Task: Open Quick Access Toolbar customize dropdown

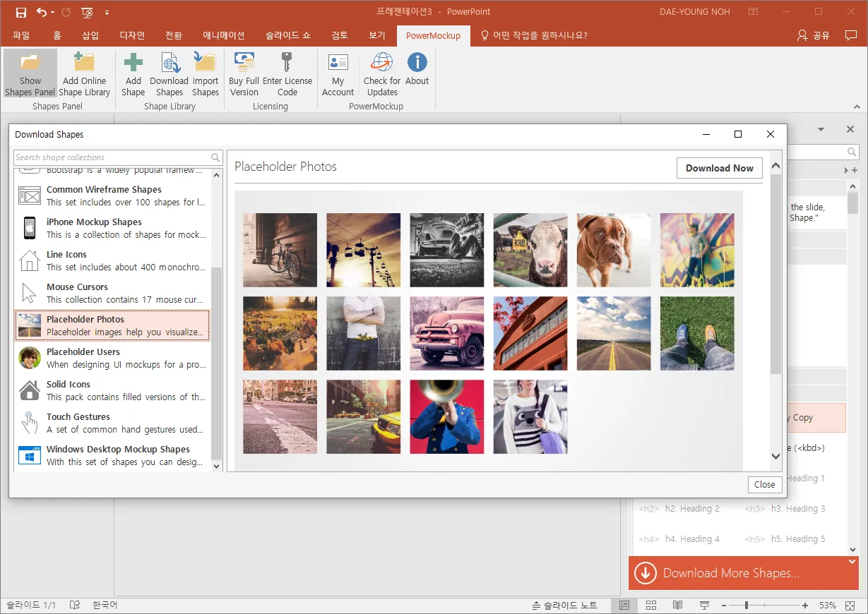Action: [x=107, y=13]
